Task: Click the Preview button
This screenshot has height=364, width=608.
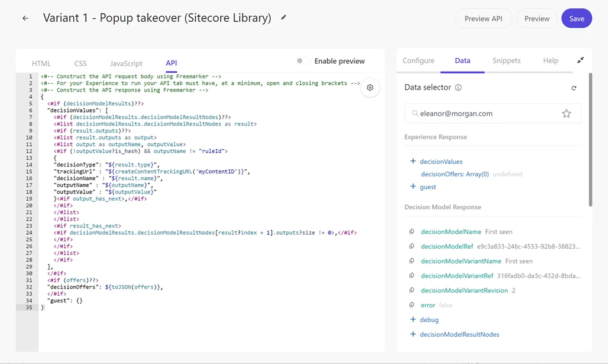Action: 536,19
